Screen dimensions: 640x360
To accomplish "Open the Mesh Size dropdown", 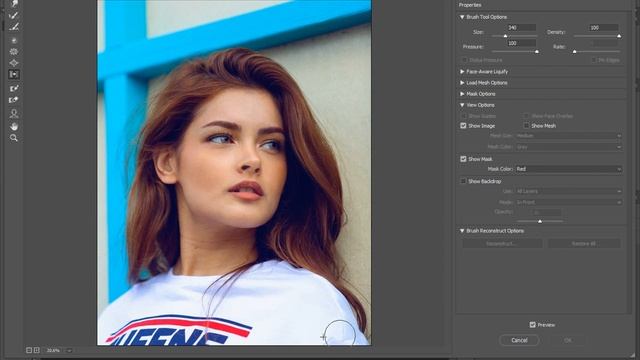I will pos(569,136).
